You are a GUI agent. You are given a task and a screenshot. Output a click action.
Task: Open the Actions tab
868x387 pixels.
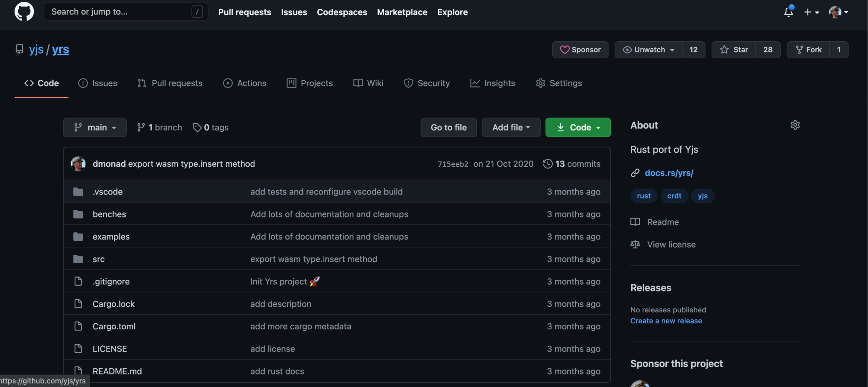(244, 83)
